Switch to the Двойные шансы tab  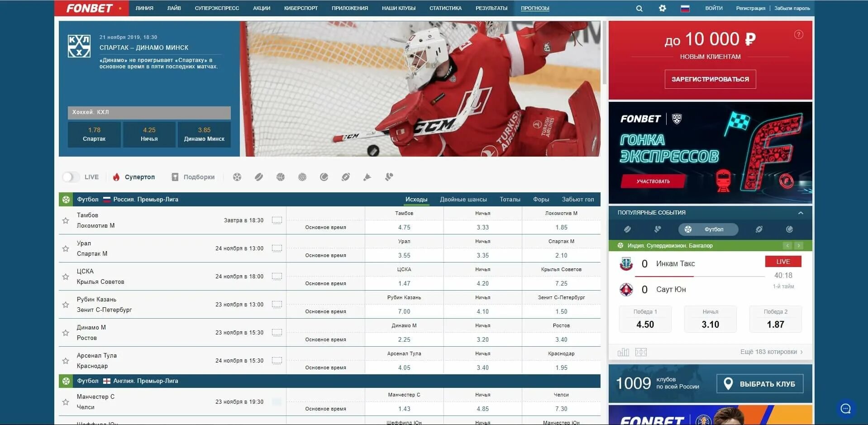[463, 199]
